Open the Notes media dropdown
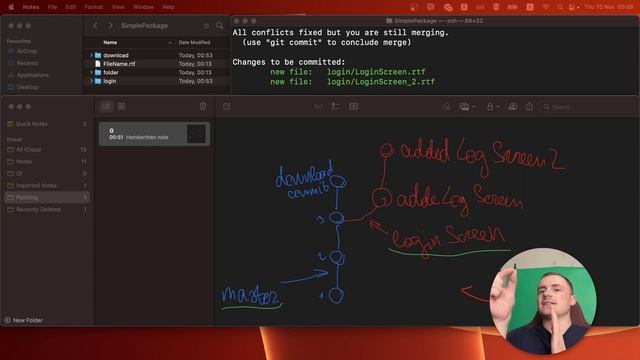Viewport: 640px width, 360px height. [x=467, y=107]
